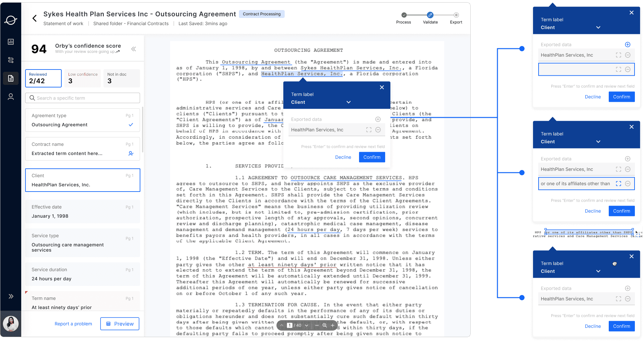Click Decline in the document popup
The height and width of the screenshot is (342, 644).
pos(343,157)
